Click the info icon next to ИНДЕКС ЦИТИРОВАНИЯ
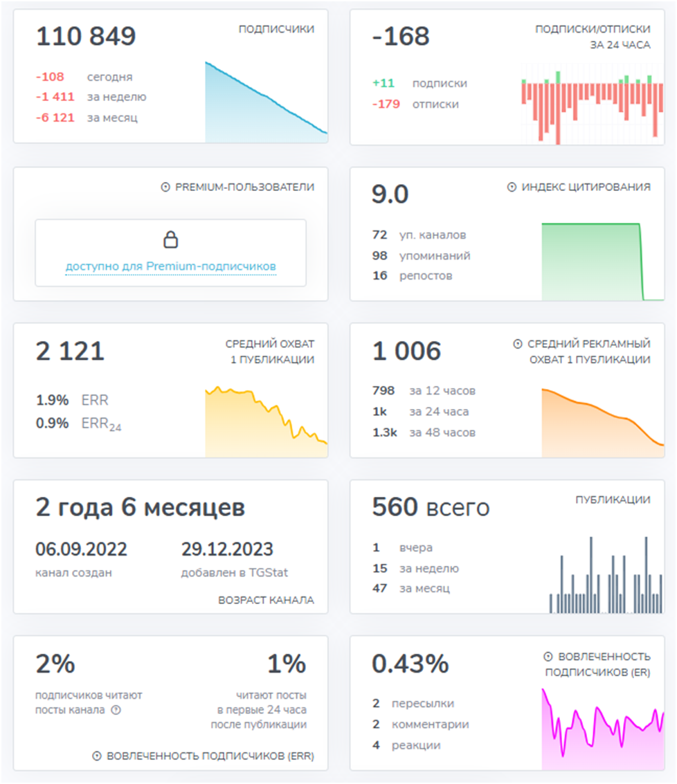Image resolution: width=677 pixels, height=784 pixels. tap(512, 188)
